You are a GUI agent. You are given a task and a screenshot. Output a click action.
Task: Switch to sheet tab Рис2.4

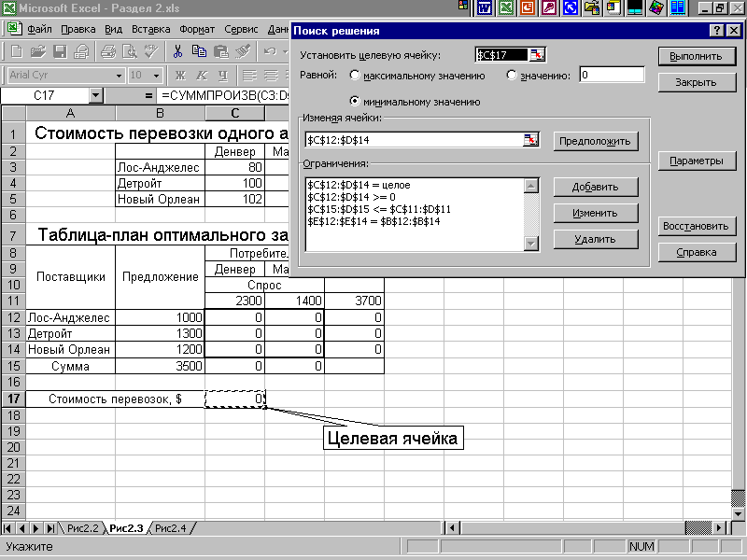click(171, 528)
